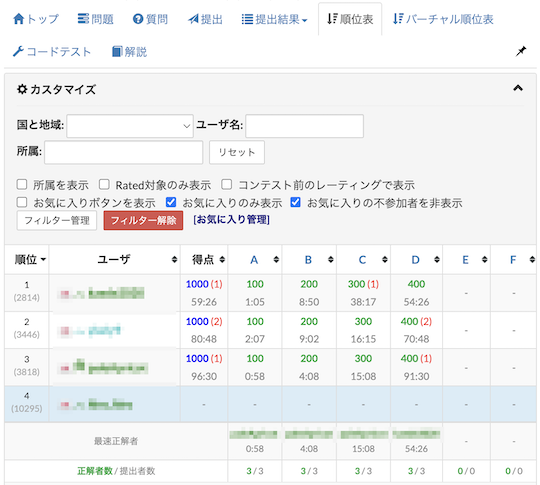
Task: Click sort arrows for problem D column
Action: 437,260
